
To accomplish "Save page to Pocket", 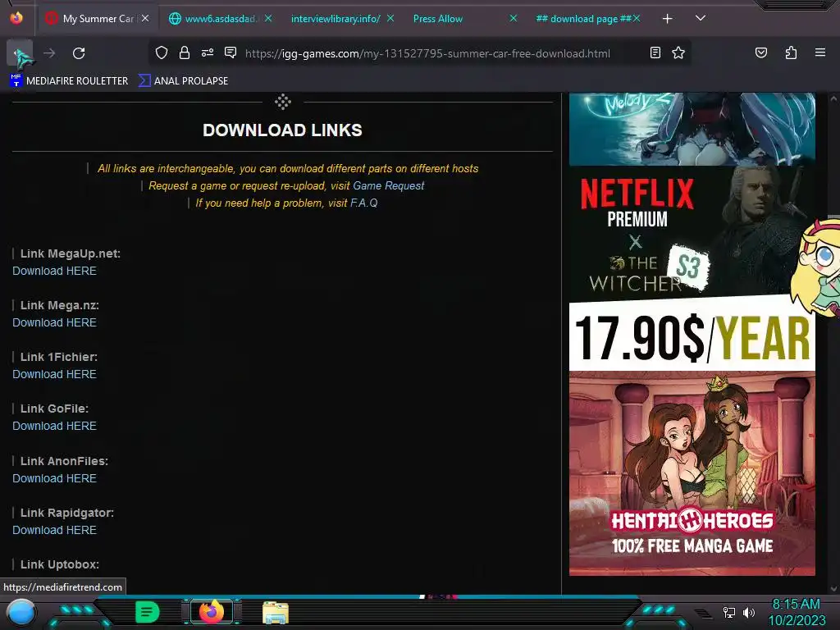I will point(760,52).
